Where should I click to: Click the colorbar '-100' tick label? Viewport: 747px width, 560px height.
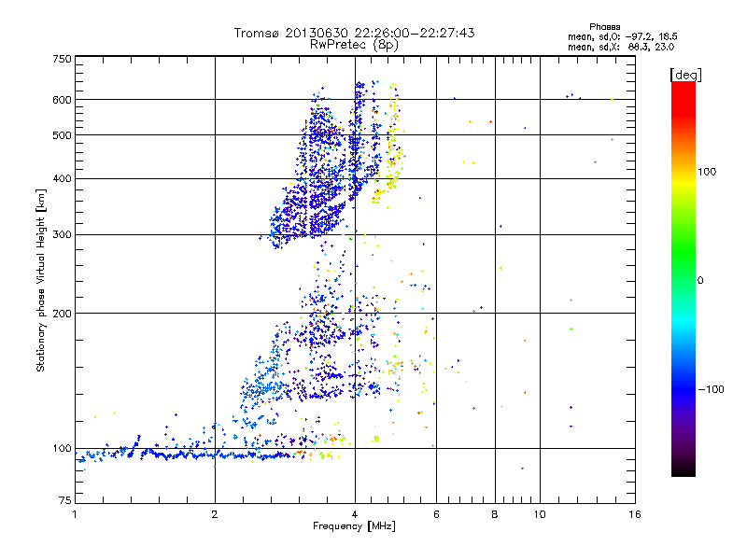712,389
